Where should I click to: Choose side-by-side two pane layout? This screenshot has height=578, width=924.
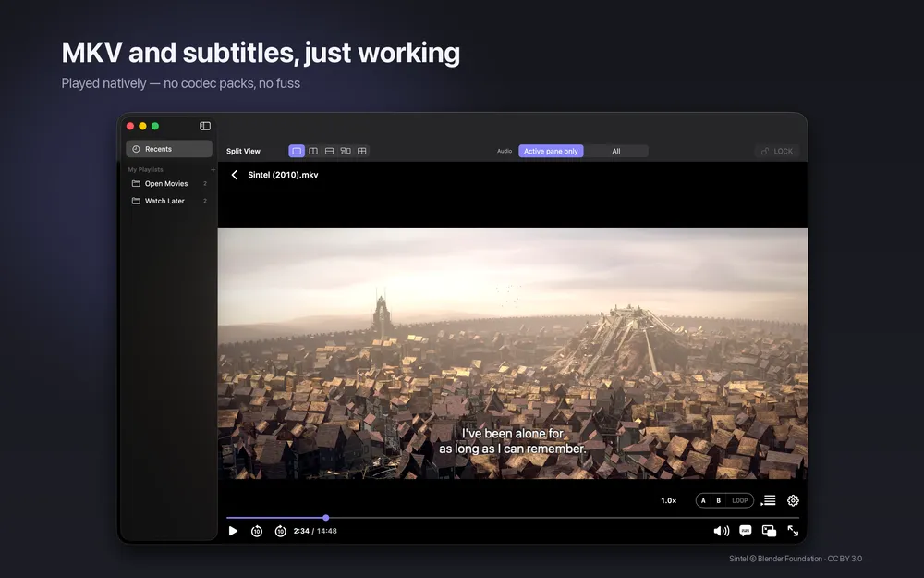pos(313,151)
